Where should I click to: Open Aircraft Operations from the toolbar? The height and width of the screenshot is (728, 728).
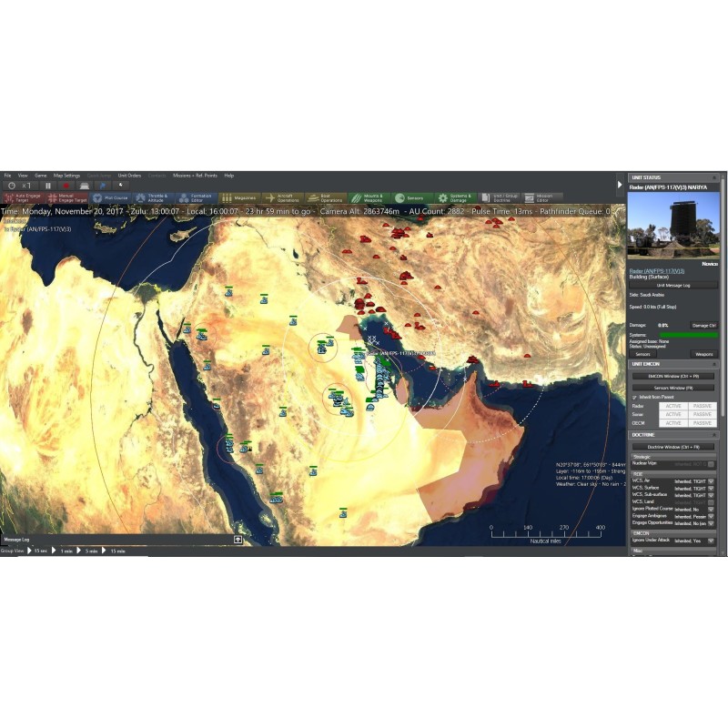coord(282,197)
